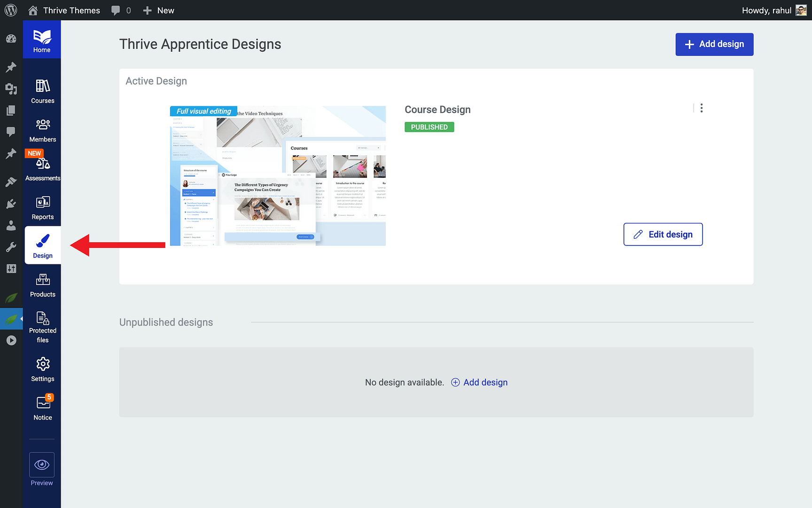Open the Preview eye icon
Viewport: 812px width, 508px height.
41,465
